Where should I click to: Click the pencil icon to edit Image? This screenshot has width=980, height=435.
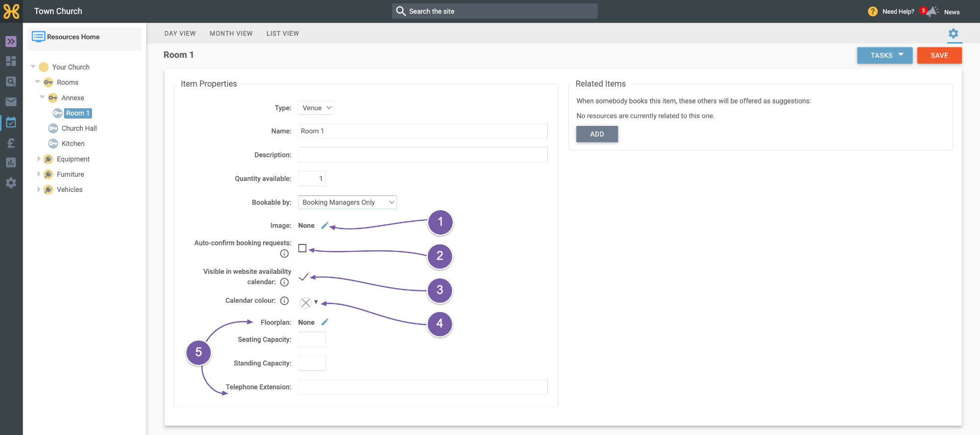tap(325, 225)
